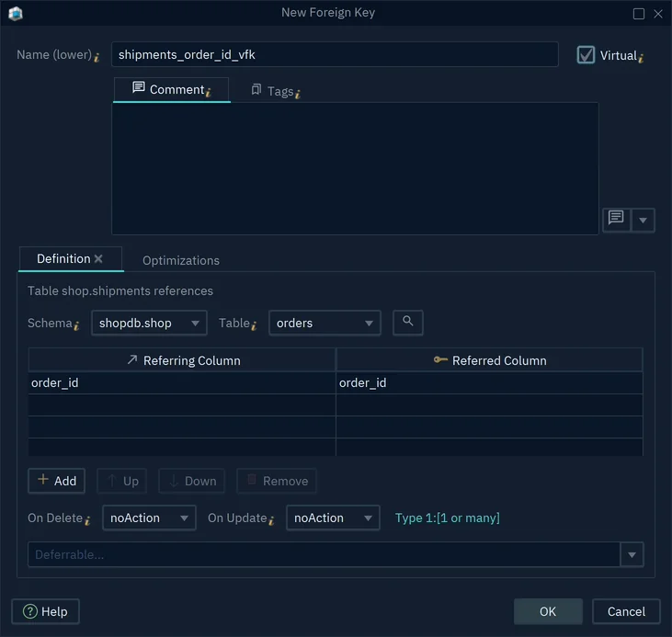
Task: Click the info icon next to On Update
Action: [271, 520]
